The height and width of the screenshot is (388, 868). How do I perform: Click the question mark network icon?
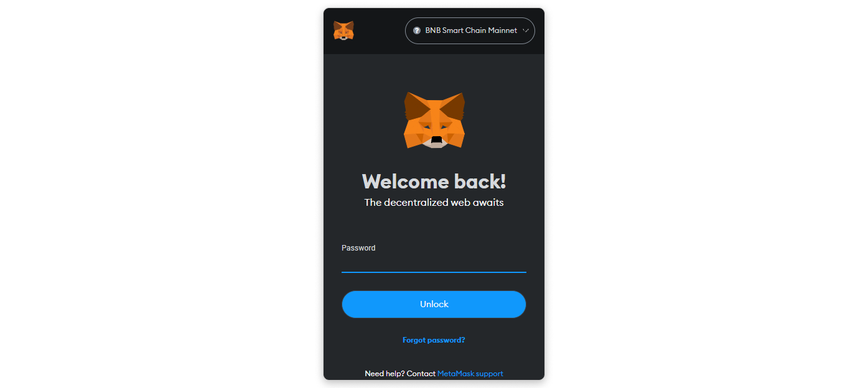coord(417,30)
